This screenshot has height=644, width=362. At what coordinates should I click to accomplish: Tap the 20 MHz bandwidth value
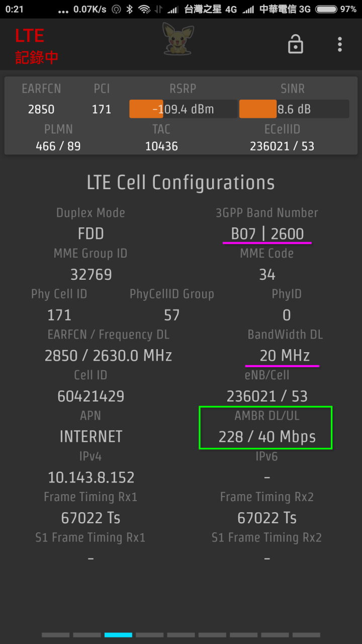point(284,356)
